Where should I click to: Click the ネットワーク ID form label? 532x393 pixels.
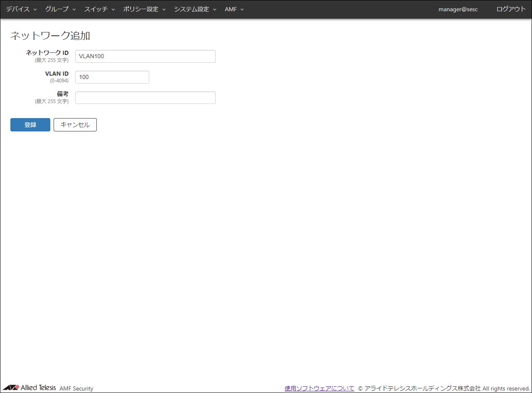47,53
